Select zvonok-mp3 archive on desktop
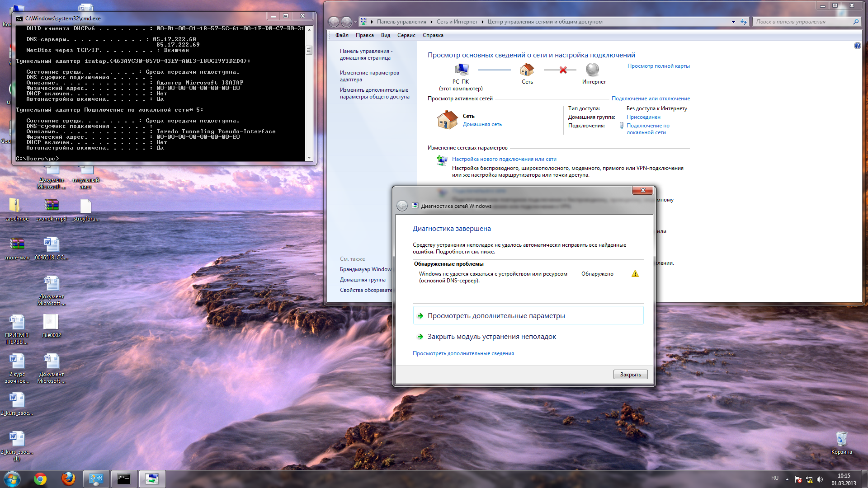Screen dimensions: 868x488 pyautogui.click(x=51, y=209)
